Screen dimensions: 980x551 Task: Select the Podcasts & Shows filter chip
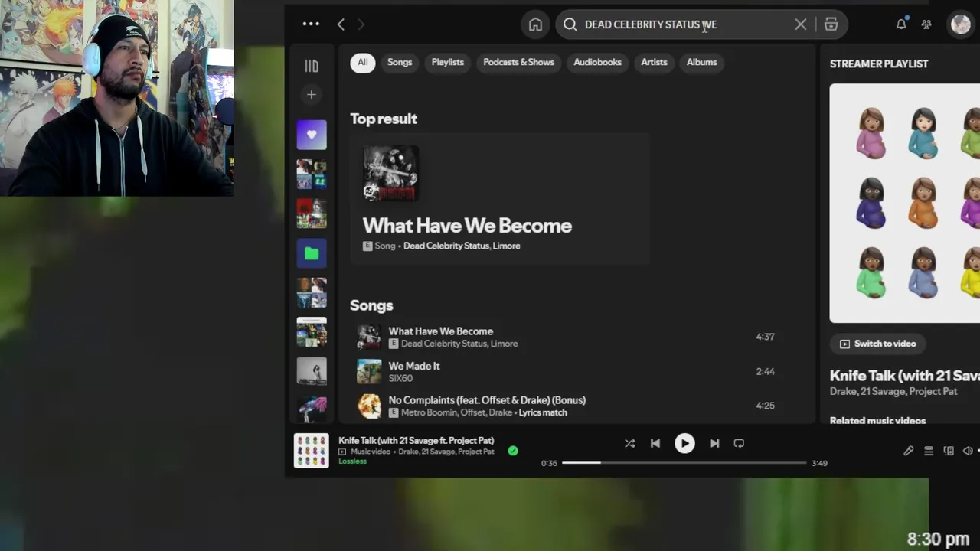click(x=519, y=62)
